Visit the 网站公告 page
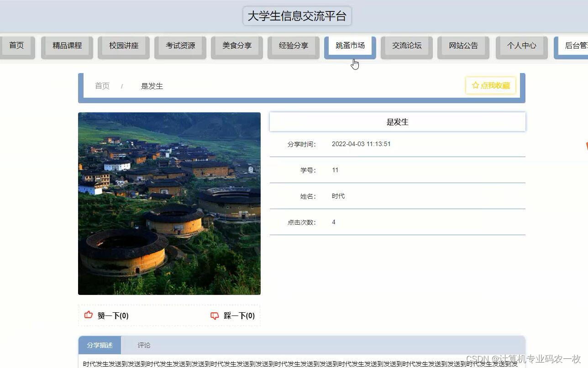Screen dimensions: 588x368 463,45
